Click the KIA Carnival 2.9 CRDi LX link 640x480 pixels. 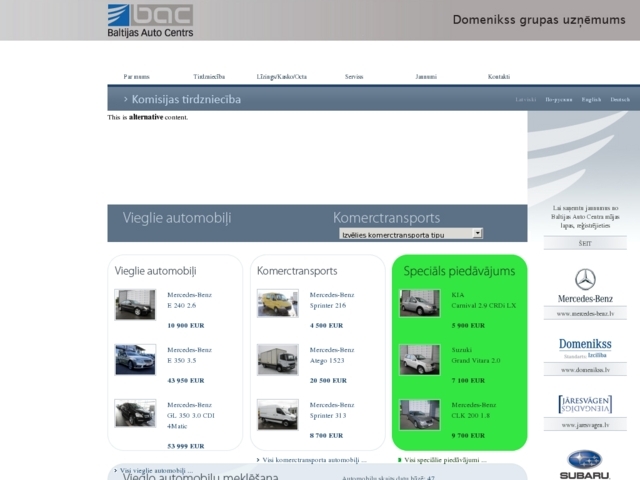[484, 300]
